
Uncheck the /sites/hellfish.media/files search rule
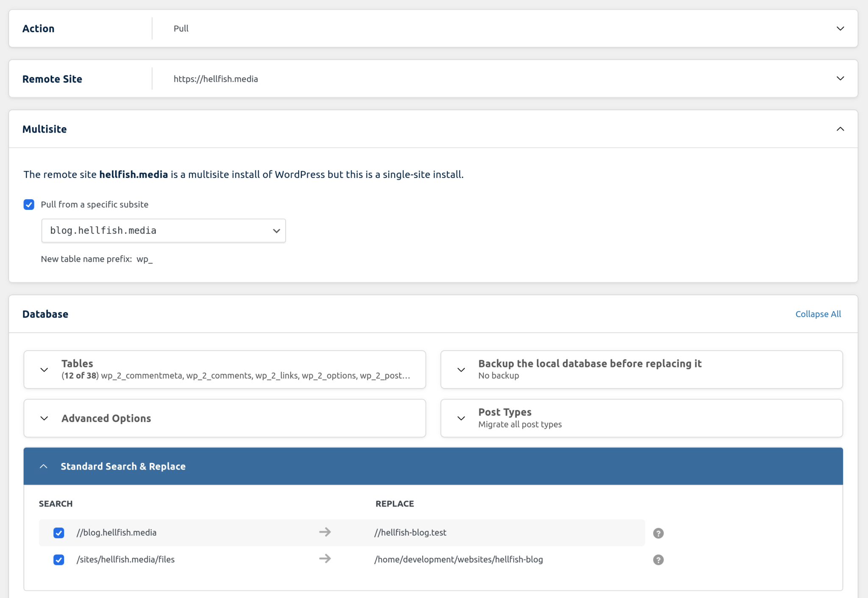coord(59,559)
